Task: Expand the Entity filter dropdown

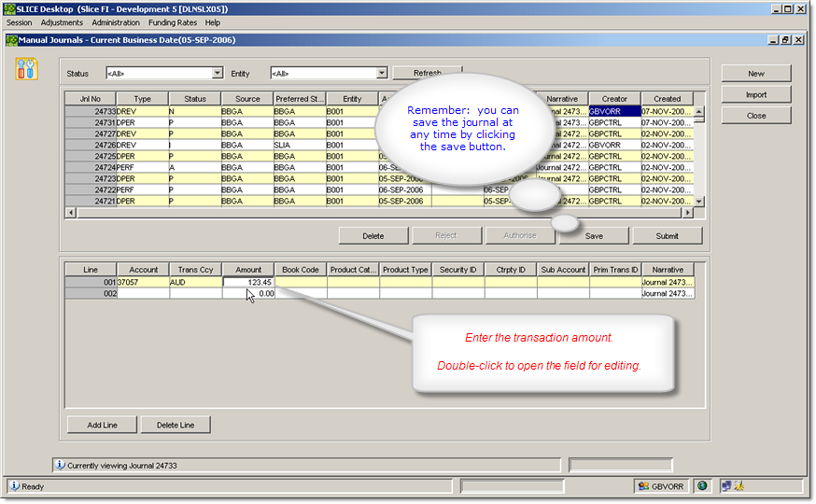Action: pos(381,73)
